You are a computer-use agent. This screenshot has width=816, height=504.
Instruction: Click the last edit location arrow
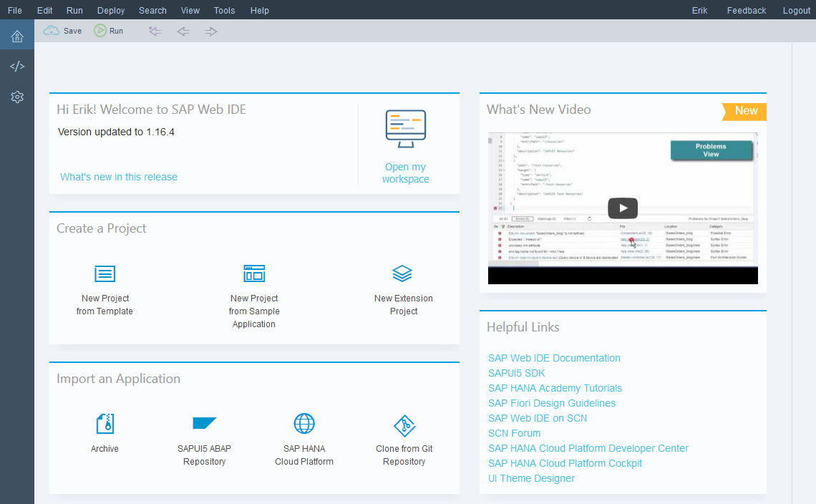155,31
